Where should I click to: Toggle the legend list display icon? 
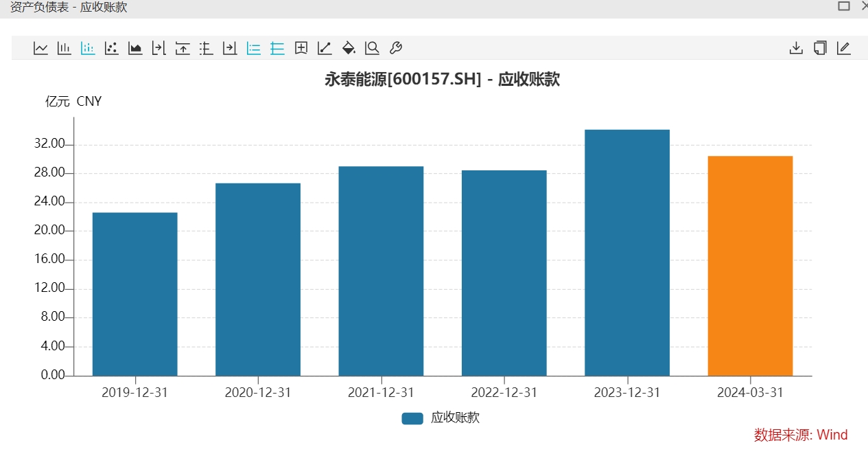point(254,48)
